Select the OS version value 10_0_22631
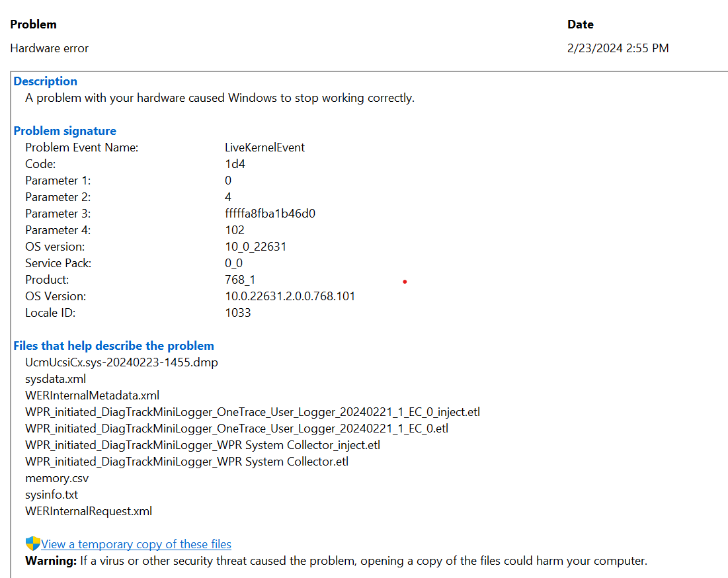Screen dimensions: 728x578 click(255, 247)
